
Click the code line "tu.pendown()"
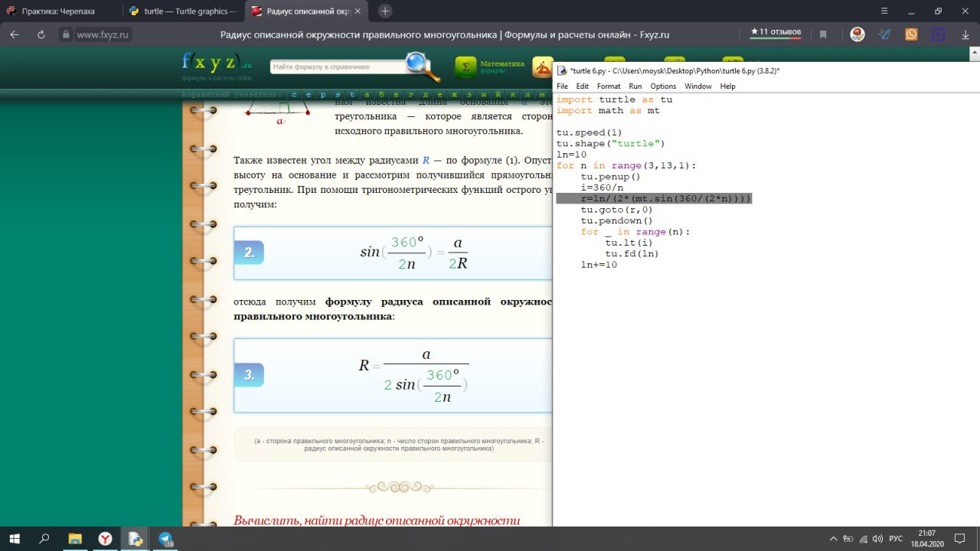(x=617, y=220)
